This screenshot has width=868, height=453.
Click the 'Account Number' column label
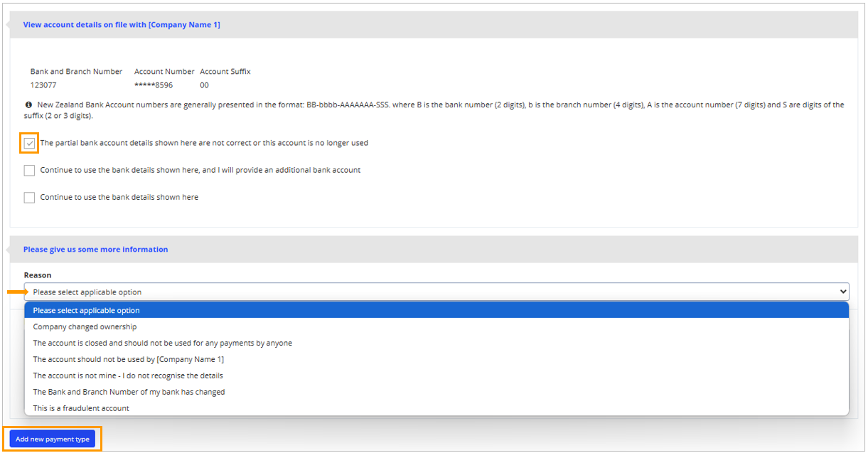pyautogui.click(x=164, y=72)
